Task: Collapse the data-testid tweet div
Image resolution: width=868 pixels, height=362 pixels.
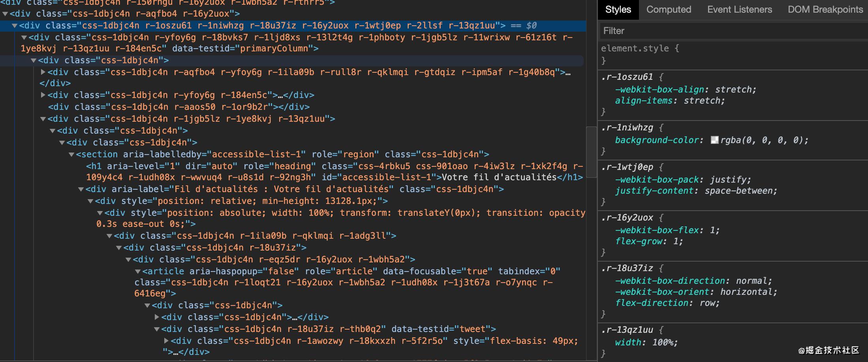Action: pyautogui.click(x=157, y=329)
